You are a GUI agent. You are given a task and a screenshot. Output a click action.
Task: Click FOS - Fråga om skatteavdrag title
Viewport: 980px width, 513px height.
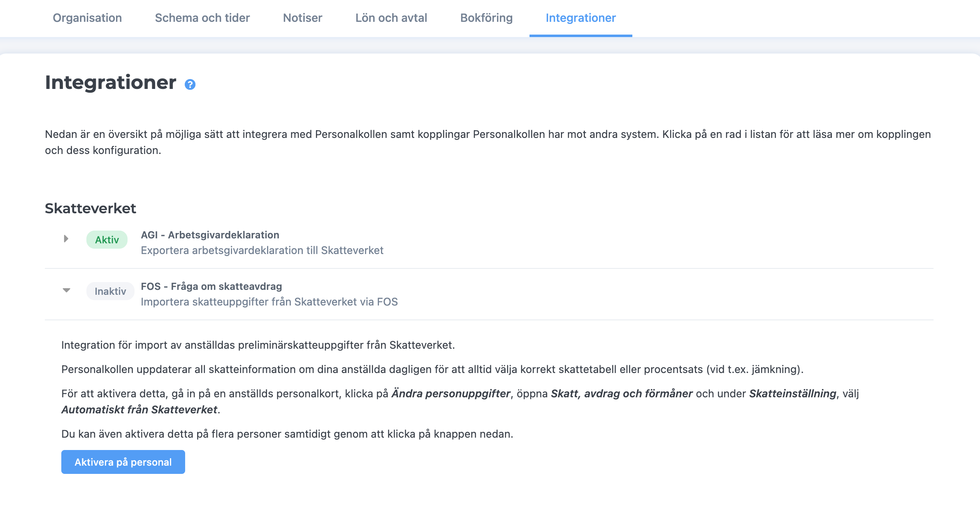[211, 286]
